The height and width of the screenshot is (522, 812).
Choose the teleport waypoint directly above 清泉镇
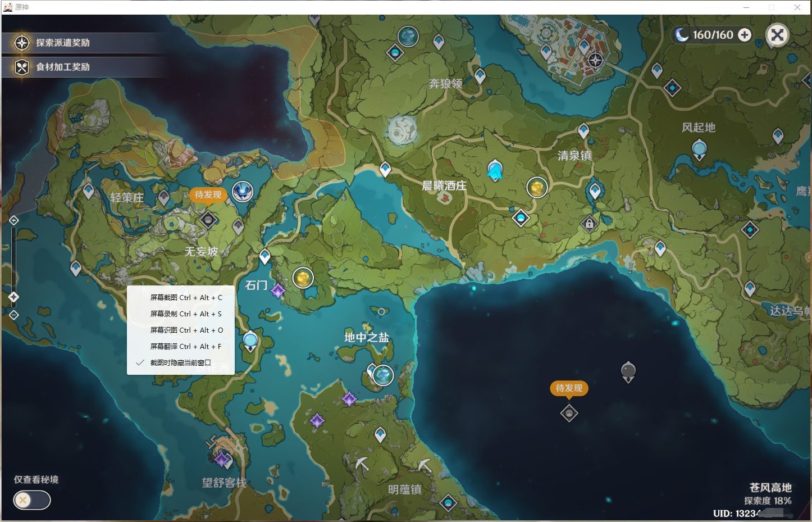(x=583, y=131)
